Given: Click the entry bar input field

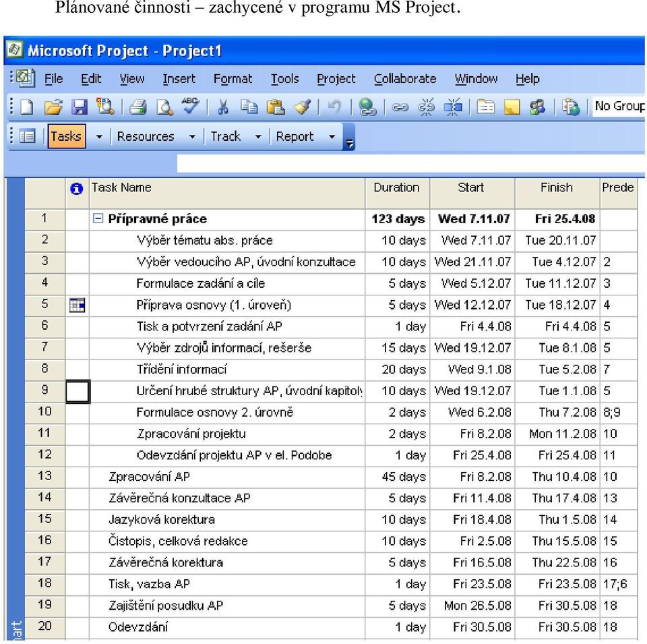Looking at the screenshot, I should [411, 163].
